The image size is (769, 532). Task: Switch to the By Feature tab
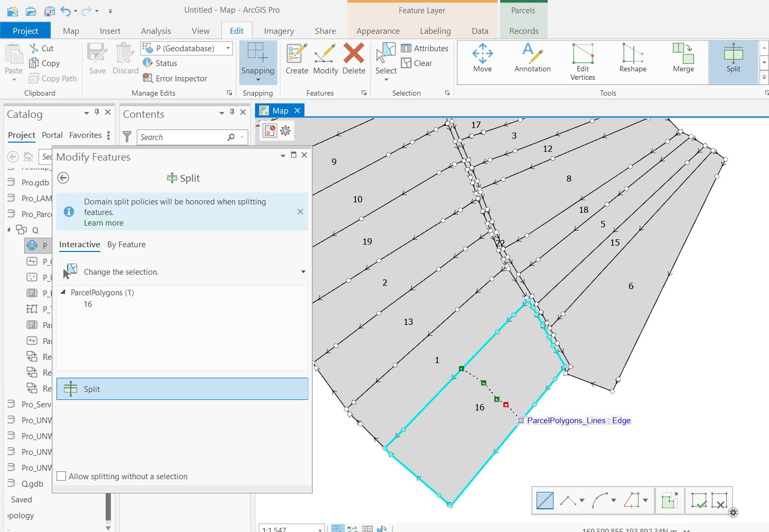pyautogui.click(x=126, y=244)
